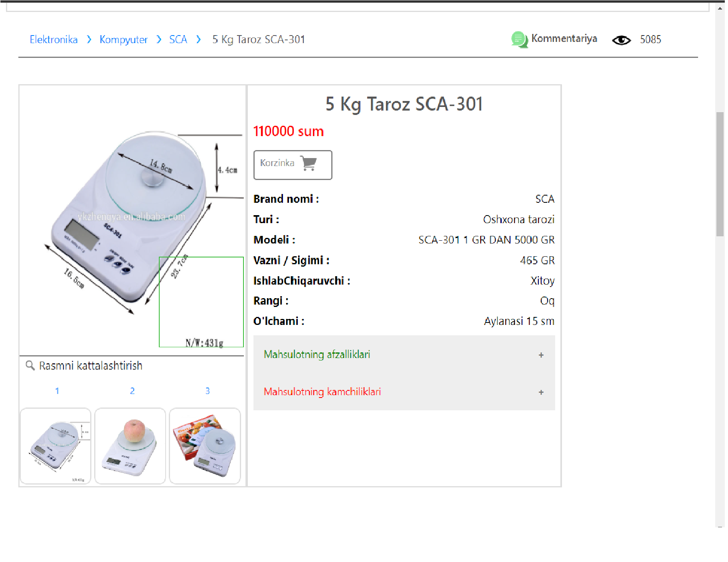This screenshot has height=562, width=728.
Task: Add product to Korzinka
Action: click(293, 165)
